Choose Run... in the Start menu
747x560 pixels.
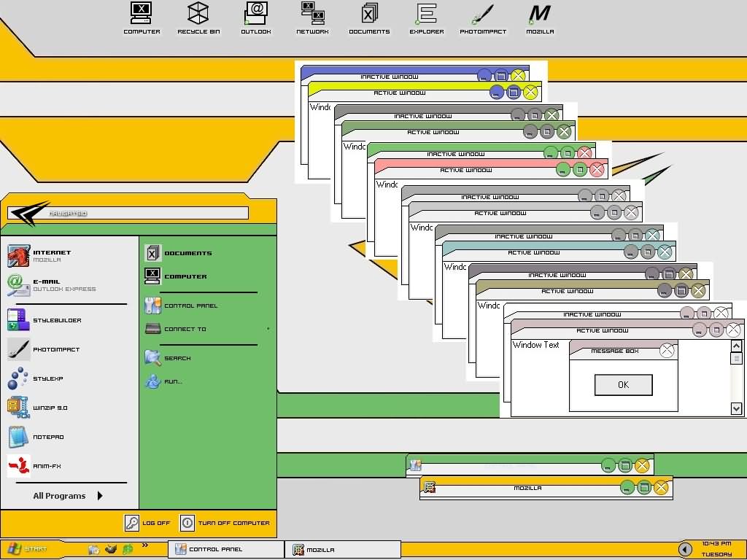pos(163,381)
